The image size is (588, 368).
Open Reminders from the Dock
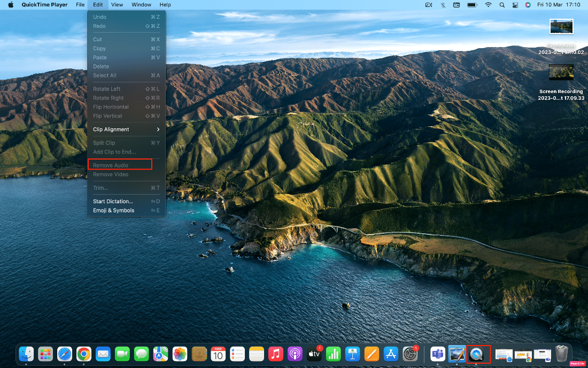click(237, 354)
